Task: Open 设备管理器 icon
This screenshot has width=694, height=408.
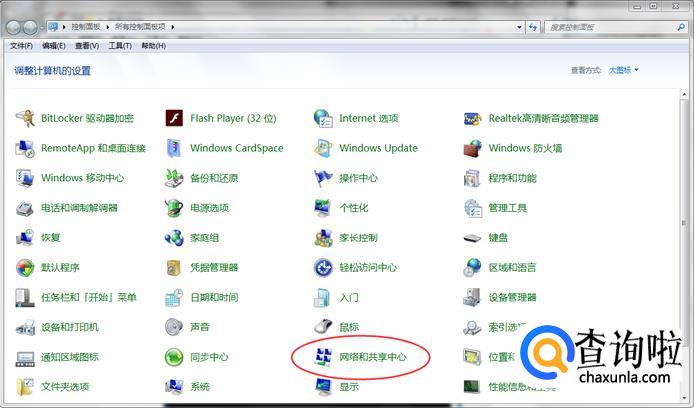Action: click(472, 297)
